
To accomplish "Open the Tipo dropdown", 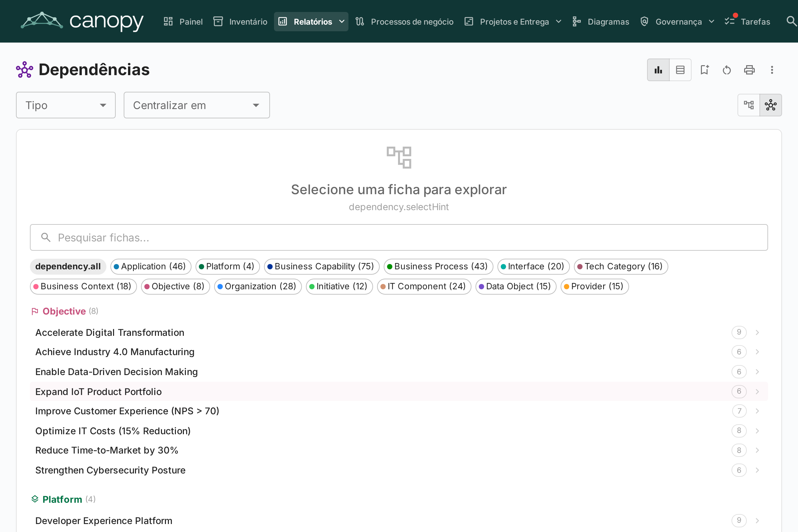I will pyautogui.click(x=66, y=105).
